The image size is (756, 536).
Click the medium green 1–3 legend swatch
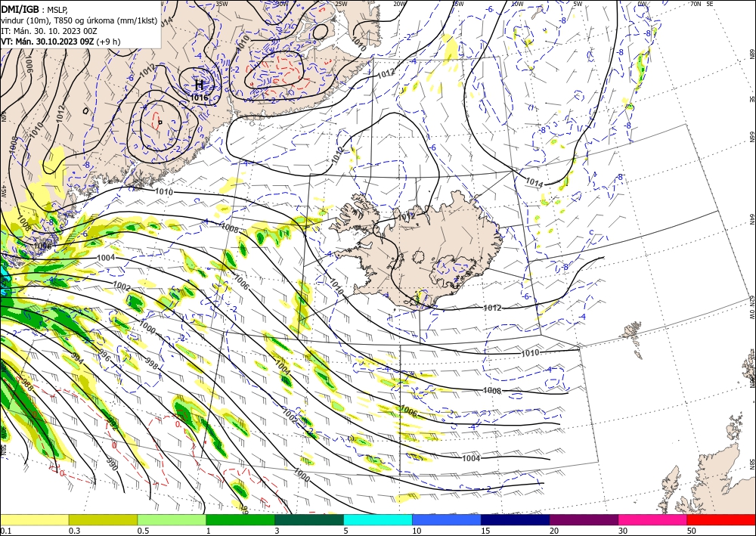point(240,519)
